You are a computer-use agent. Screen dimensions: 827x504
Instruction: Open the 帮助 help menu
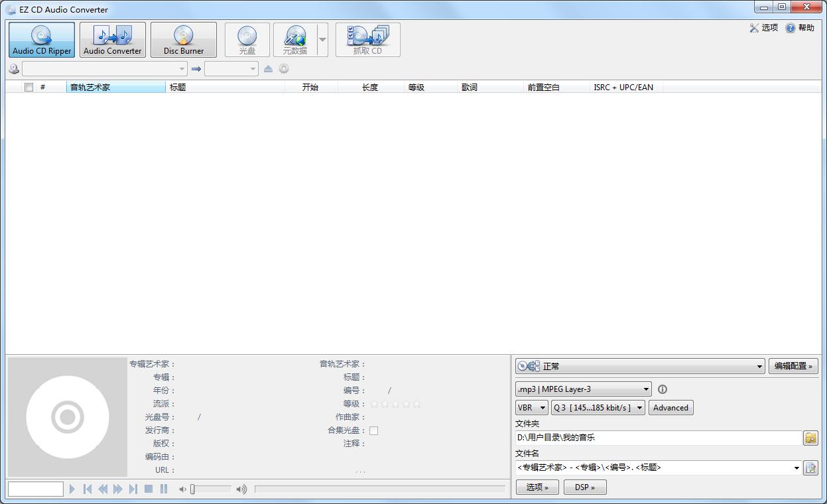coord(800,28)
